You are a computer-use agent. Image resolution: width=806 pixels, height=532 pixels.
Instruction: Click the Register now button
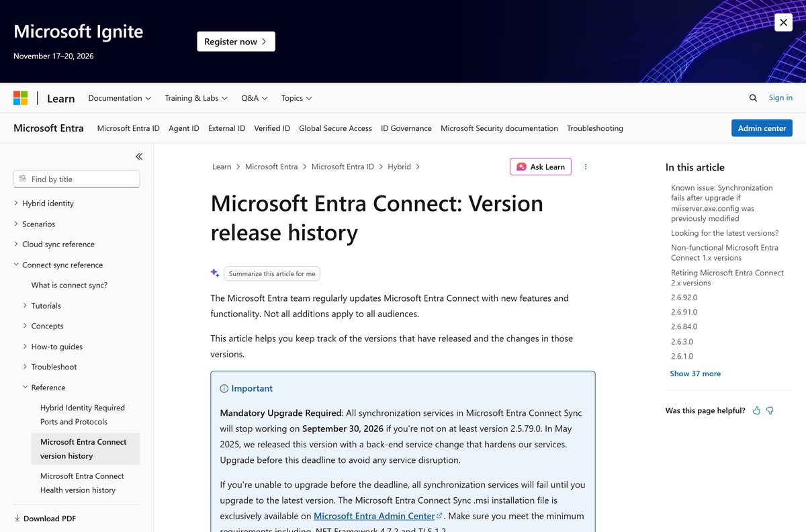236,42
